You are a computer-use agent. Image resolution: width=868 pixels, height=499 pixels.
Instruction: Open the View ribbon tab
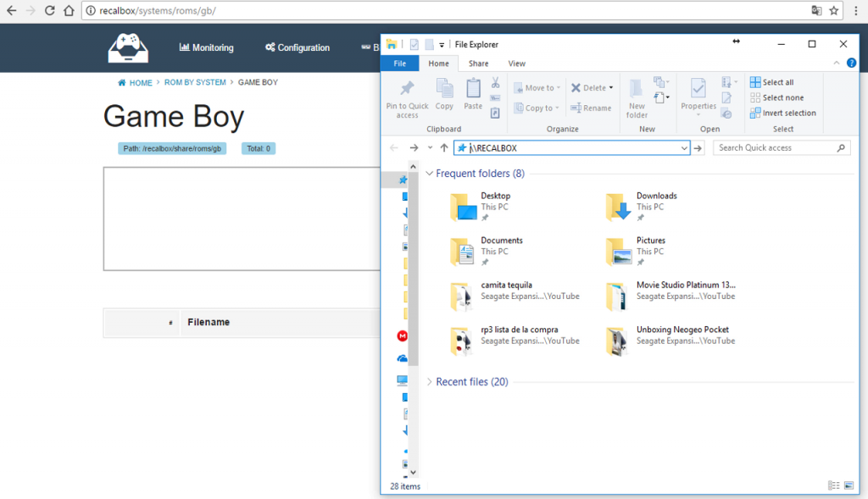click(x=516, y=64)
